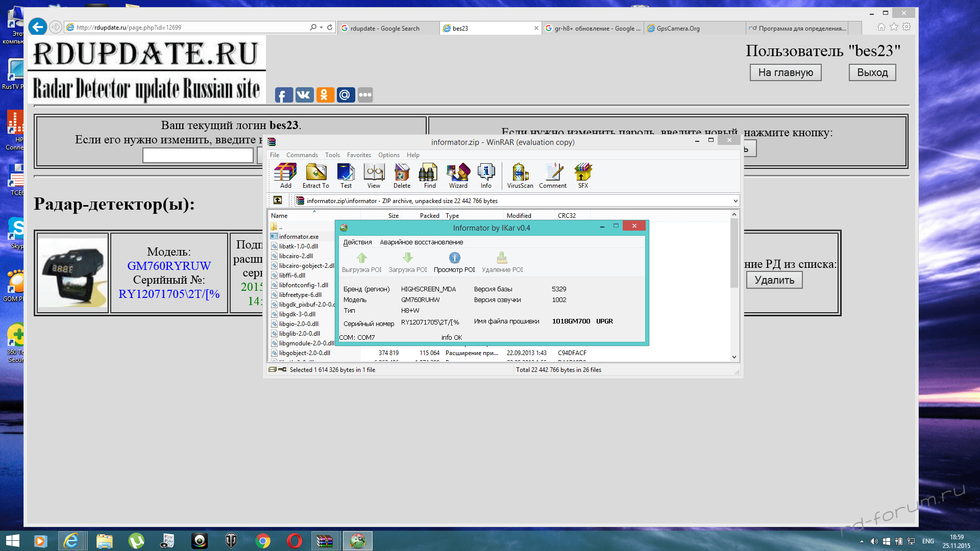Open the WinRAR Help menu
The height and width of the screenshot is (551, 980).
[x=413, y=155]
